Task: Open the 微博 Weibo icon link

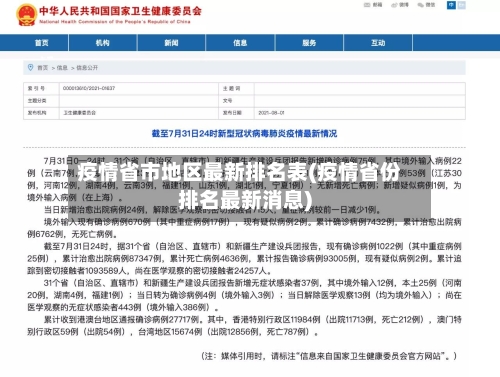Action: (400, 5)
